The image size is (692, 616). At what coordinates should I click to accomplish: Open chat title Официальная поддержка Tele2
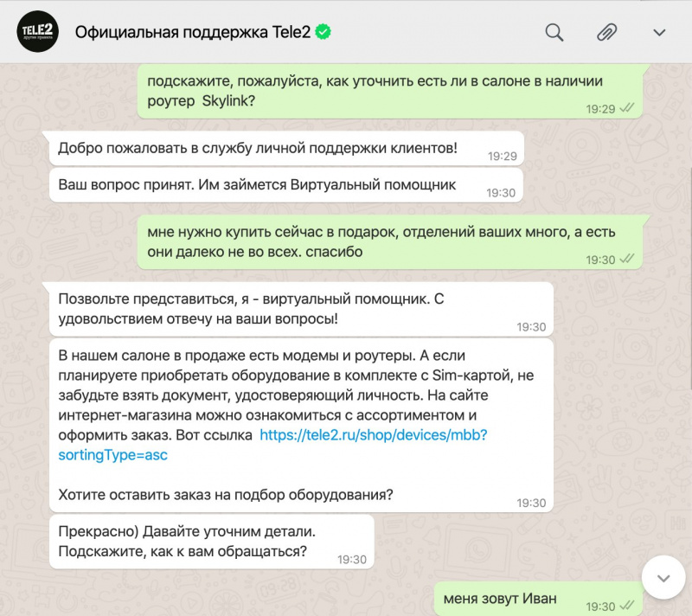(193, 32)
